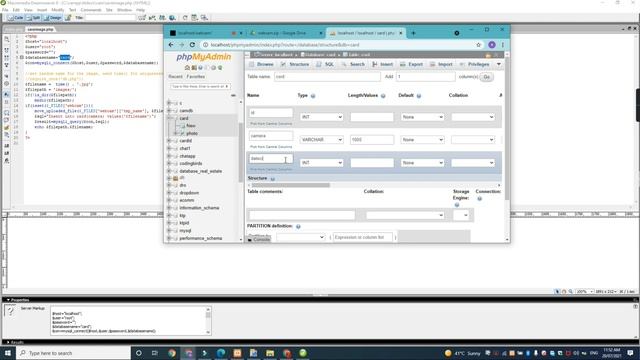The image size is (640, 360).
Task: Open the table Collation dropdown
Action: pyautogui.click(x=405, y=215)
